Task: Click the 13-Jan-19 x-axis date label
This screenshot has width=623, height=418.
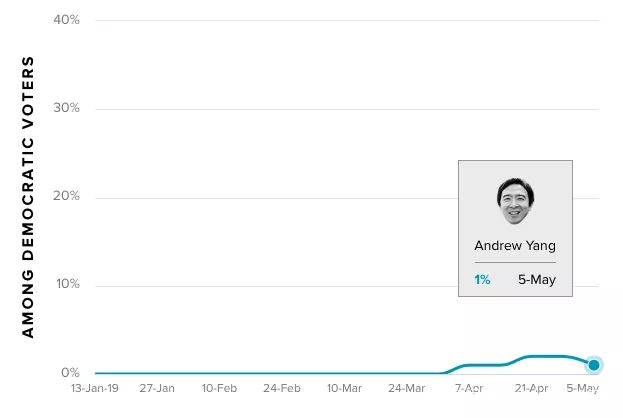Action: tap(94, 388)
